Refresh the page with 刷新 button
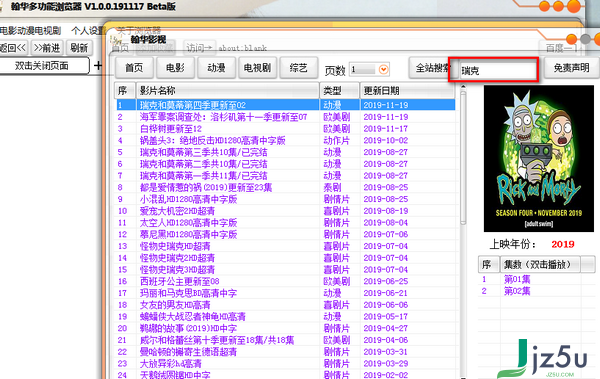 point(79,48)
